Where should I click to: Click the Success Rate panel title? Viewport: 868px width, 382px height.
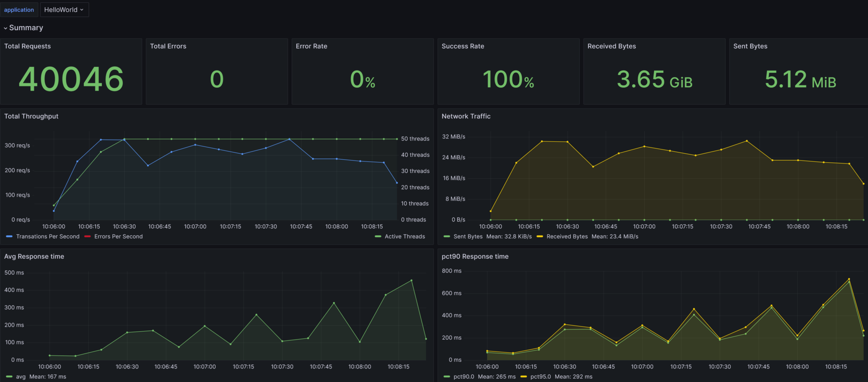[x=462, y=46]
